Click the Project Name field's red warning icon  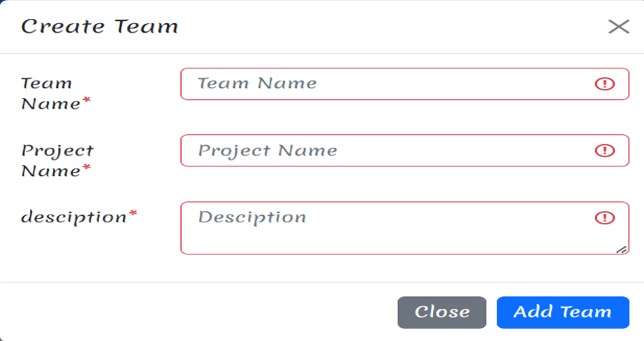point(605,150)
